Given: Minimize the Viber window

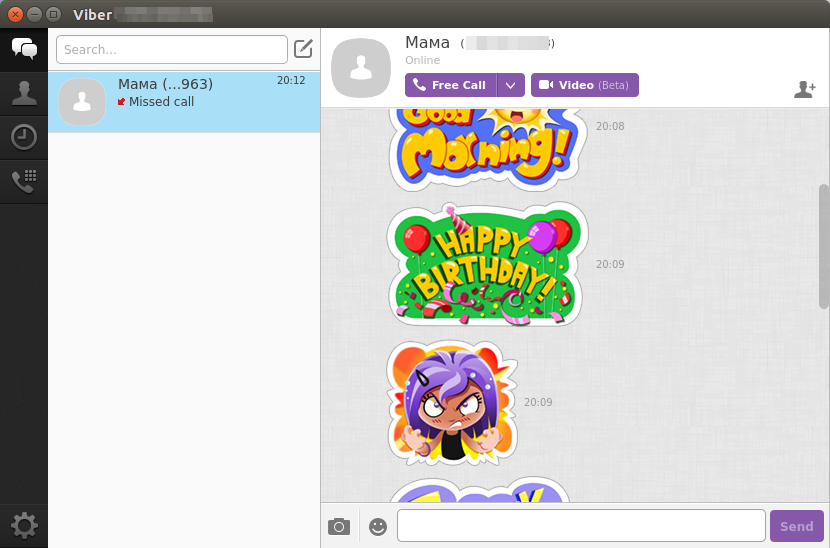Looking at the screenshot, I should (x=34, y=14).
